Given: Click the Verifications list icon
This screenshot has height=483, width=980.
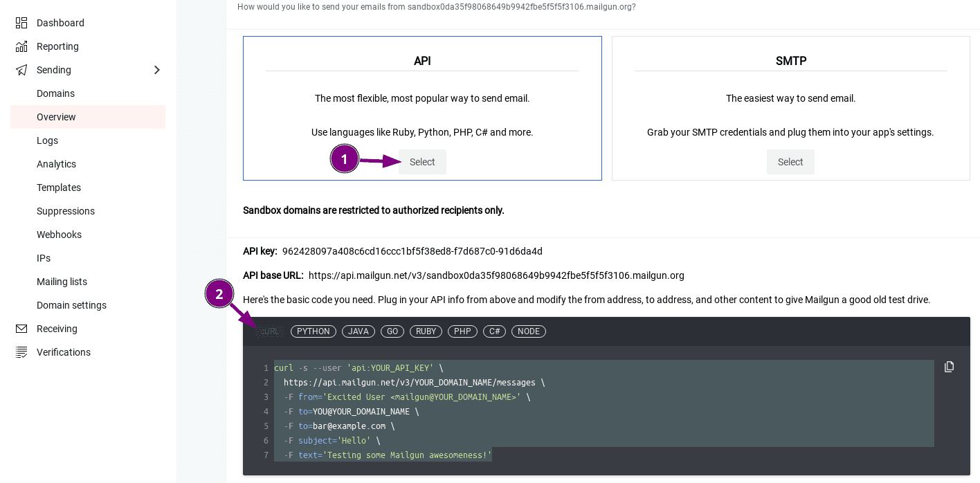Looking at the screenshot, I should [21, 352].
